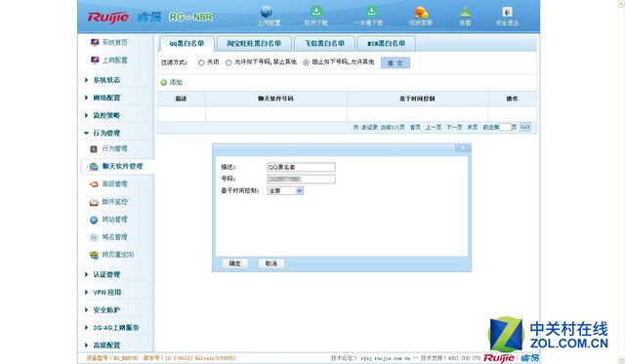Expand the 认证管理 sidebar section
The height and width of the screenshot is (364, 625).
(106, 274)
